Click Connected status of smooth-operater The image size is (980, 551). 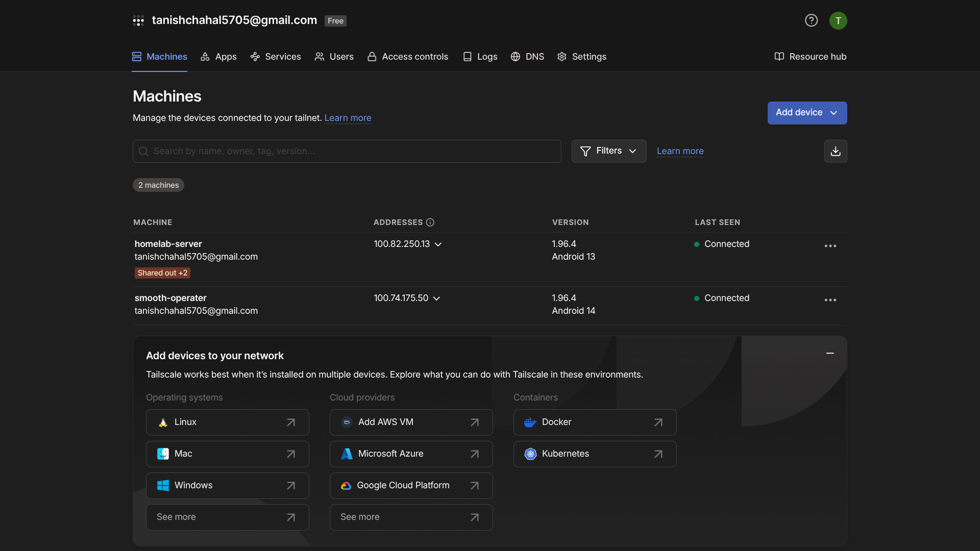[x=722, y=298]
